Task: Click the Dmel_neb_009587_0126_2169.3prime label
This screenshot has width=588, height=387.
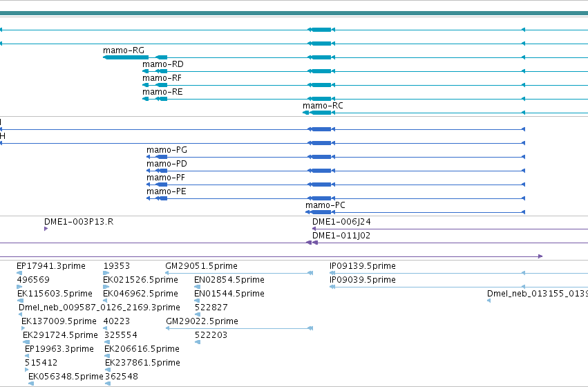Action: [x=99, y=308]
